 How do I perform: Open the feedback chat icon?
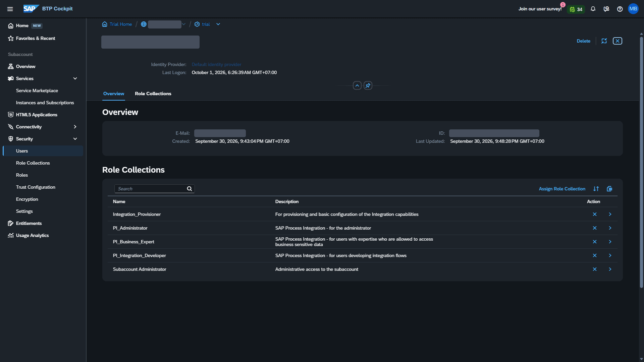point(606,9)
